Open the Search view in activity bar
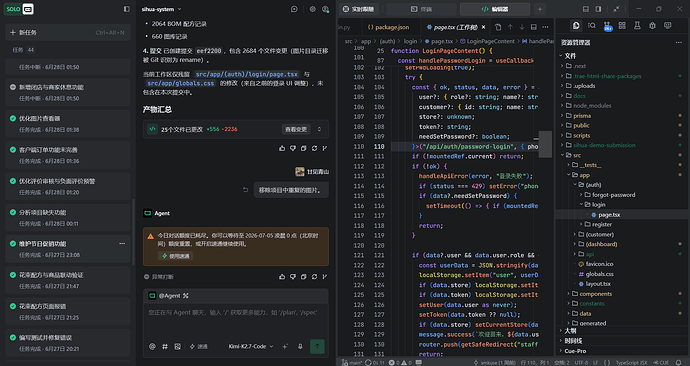 [x=592, y=26]
